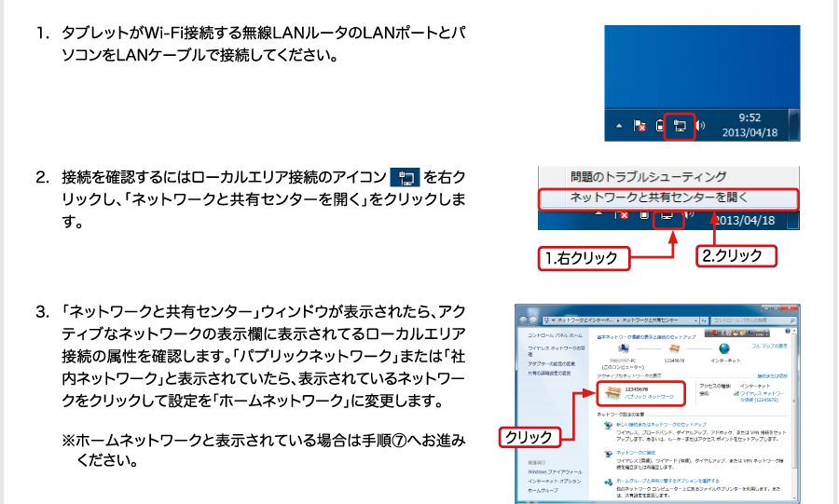Screen dimensions: 839x504
Task: Open ワイヤレスネットワークの管理 sidebar link
Action: point(557,351)
